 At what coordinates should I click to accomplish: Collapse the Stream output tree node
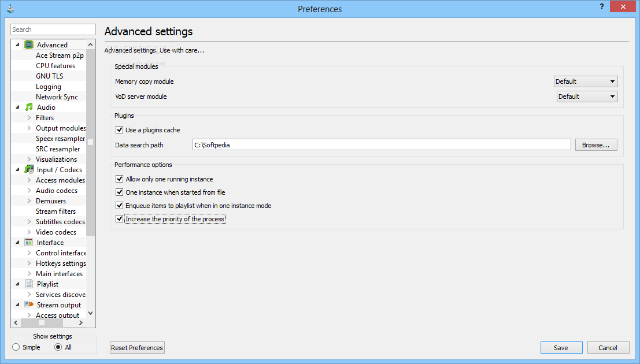17,305
